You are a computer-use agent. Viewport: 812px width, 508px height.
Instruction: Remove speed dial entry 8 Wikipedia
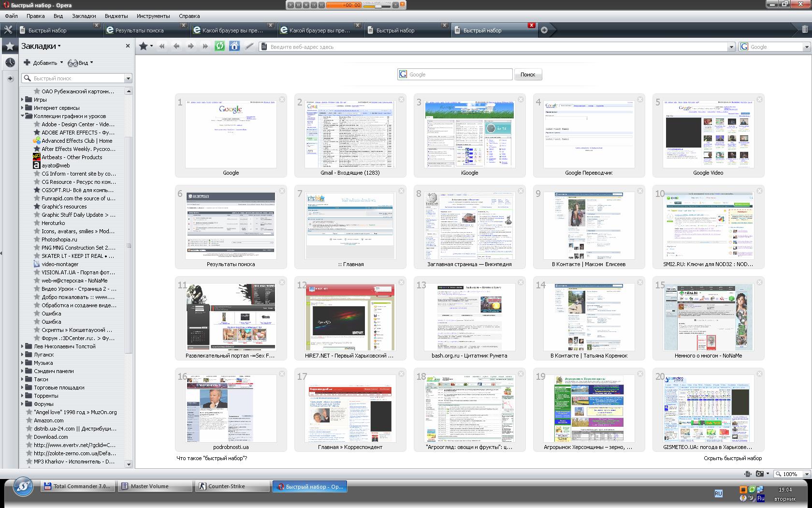(x=521, y=191)
